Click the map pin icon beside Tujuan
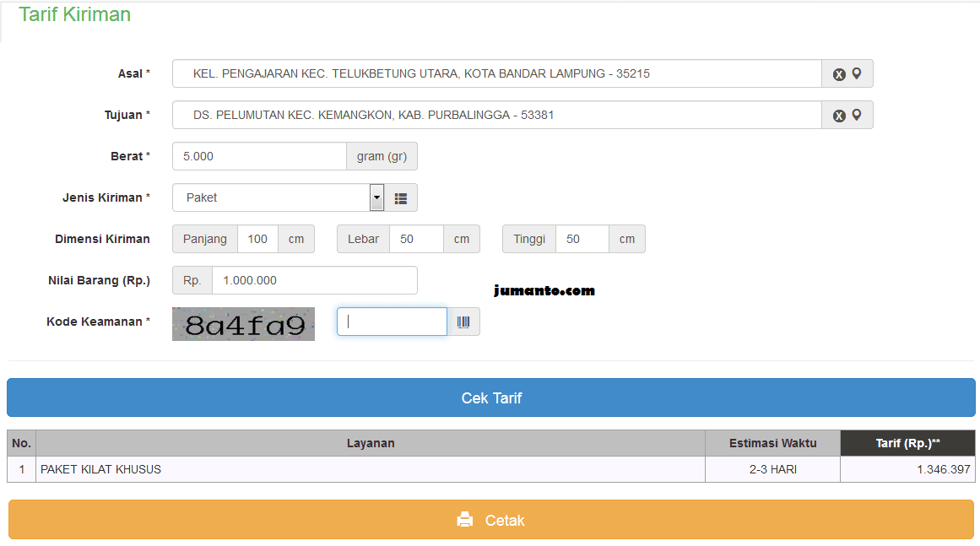 coord(857,115)
